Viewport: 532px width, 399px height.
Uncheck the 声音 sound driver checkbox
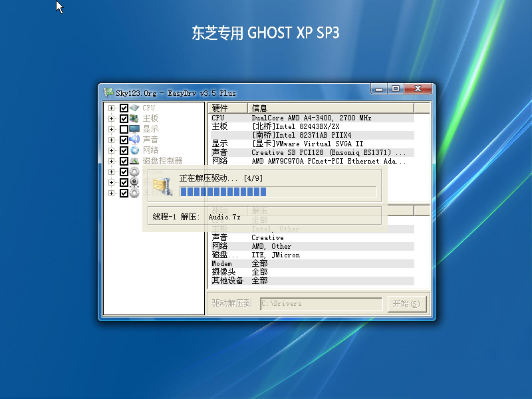124,140
